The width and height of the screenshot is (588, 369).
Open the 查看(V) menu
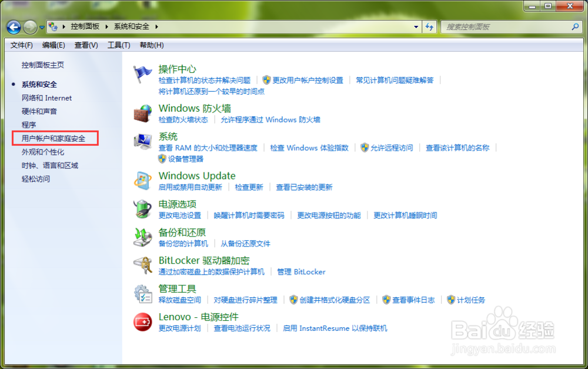86,45
